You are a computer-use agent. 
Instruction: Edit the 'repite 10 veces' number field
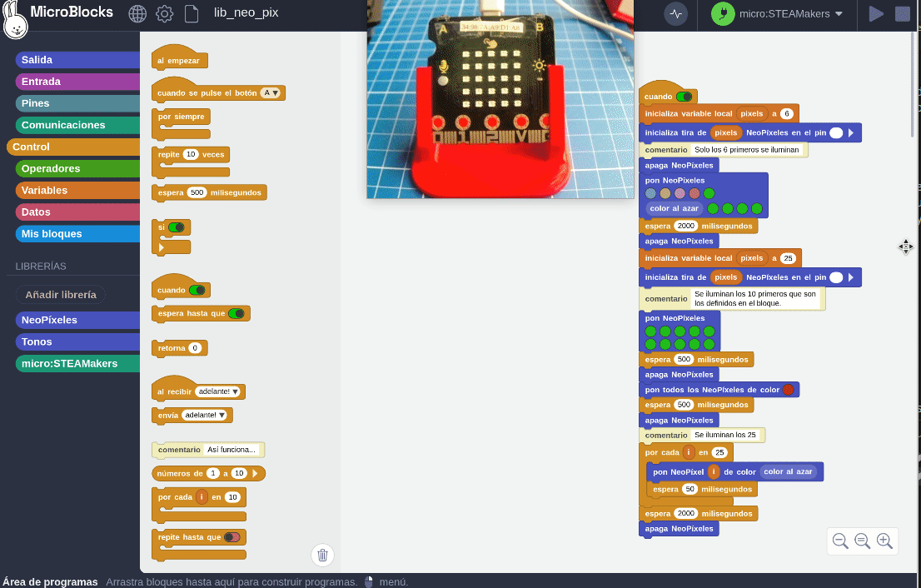click(191, 154)
